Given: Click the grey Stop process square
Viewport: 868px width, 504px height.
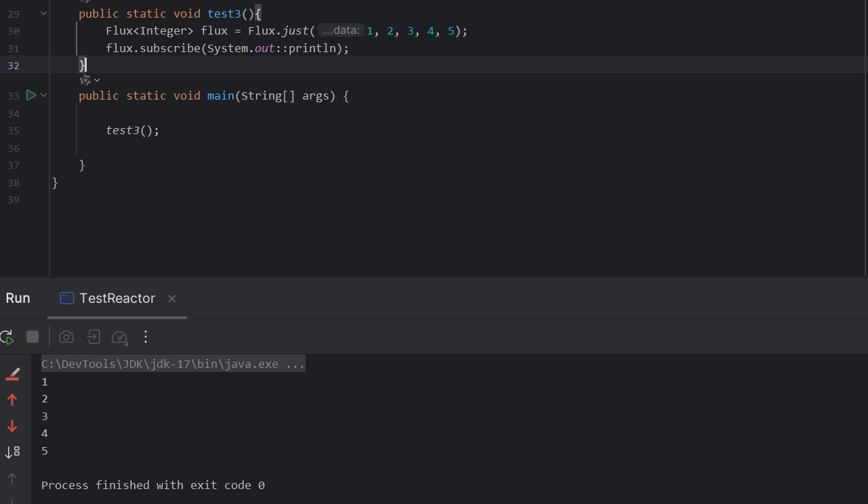Looking at the screenshot, I should [33, 337].
